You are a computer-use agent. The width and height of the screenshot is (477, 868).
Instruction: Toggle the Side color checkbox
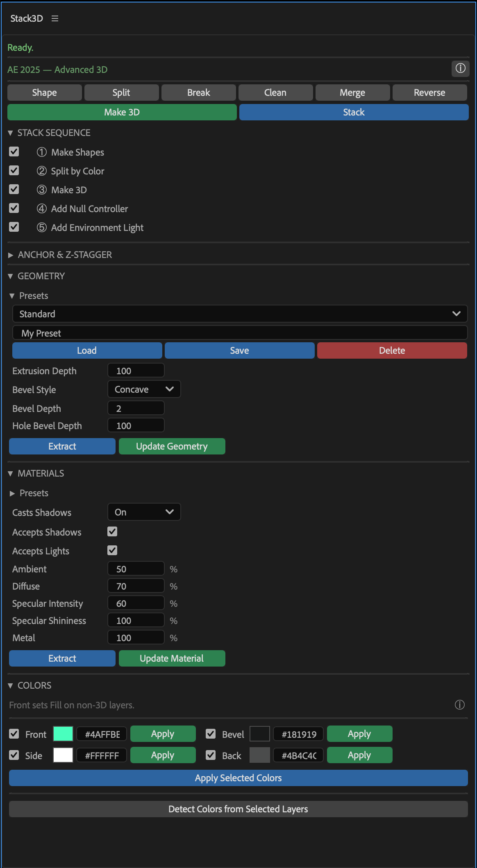[14, 755]
